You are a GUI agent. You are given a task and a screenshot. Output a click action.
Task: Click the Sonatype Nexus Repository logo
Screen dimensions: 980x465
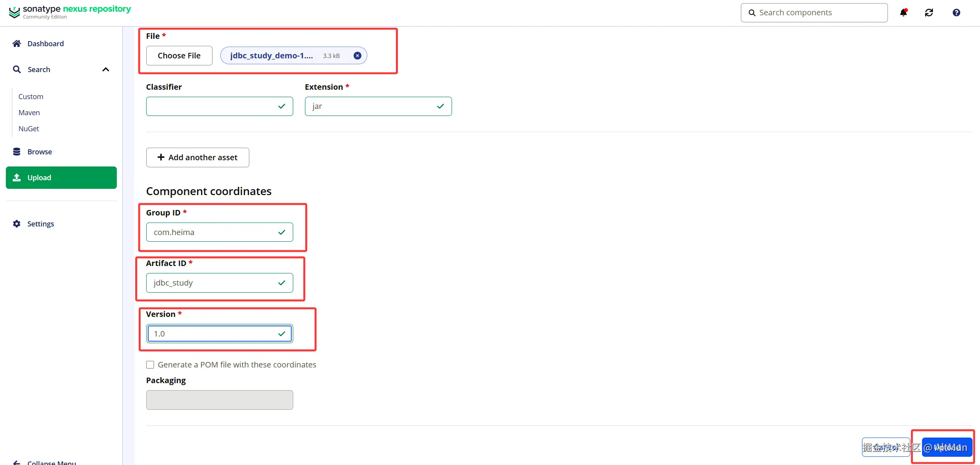[70, 12]
